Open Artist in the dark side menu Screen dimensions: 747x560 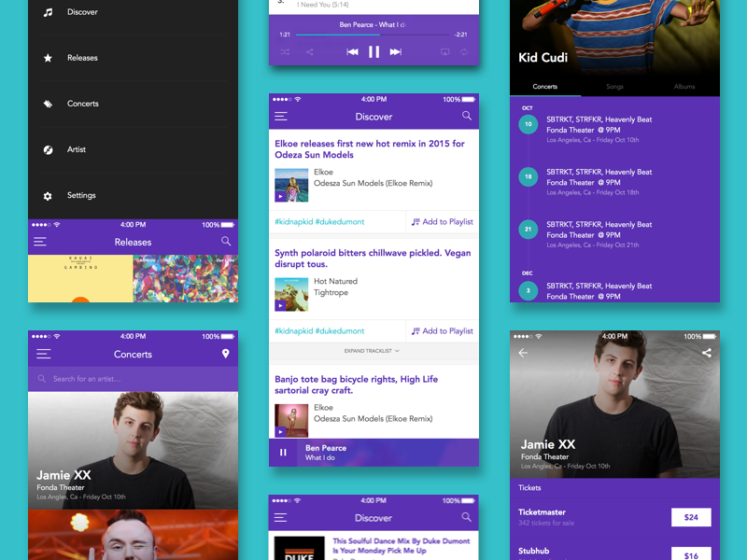(x=77, y=149)
